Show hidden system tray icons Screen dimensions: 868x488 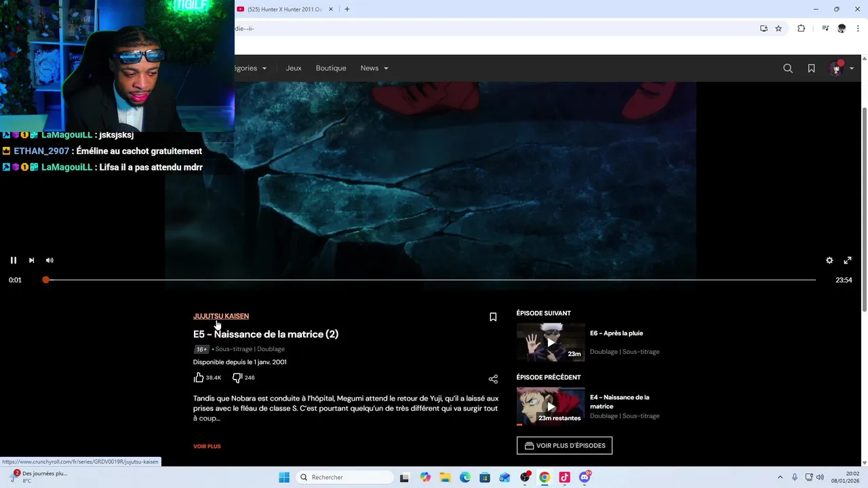point(780,477)
